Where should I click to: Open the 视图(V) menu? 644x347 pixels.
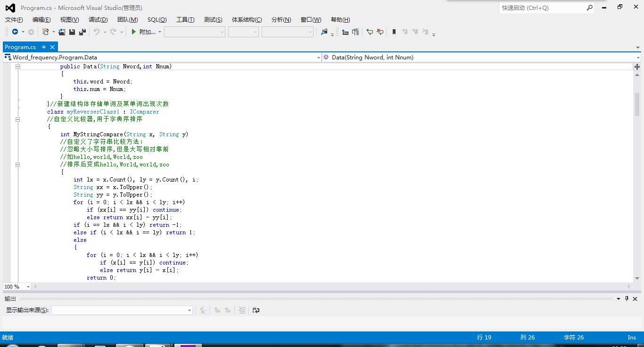tap(70, 20)
